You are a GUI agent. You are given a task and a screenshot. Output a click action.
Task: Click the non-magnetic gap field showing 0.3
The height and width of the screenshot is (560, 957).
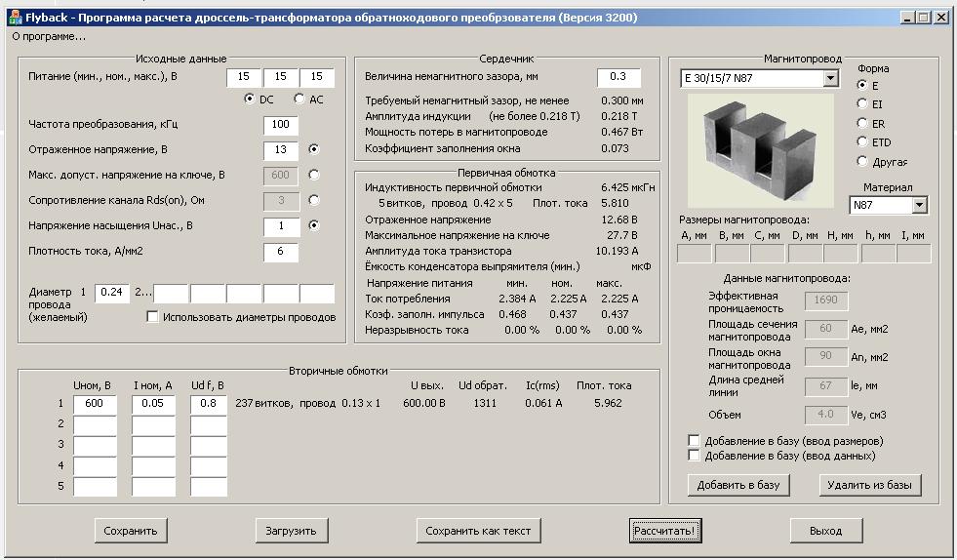tap(618, 77)
